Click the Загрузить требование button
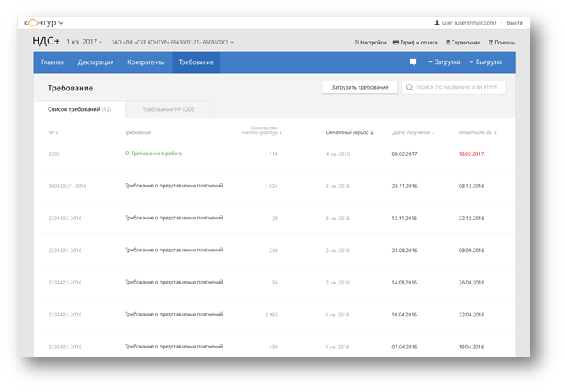This screenshot has width=565, height=392. (359, 87)
